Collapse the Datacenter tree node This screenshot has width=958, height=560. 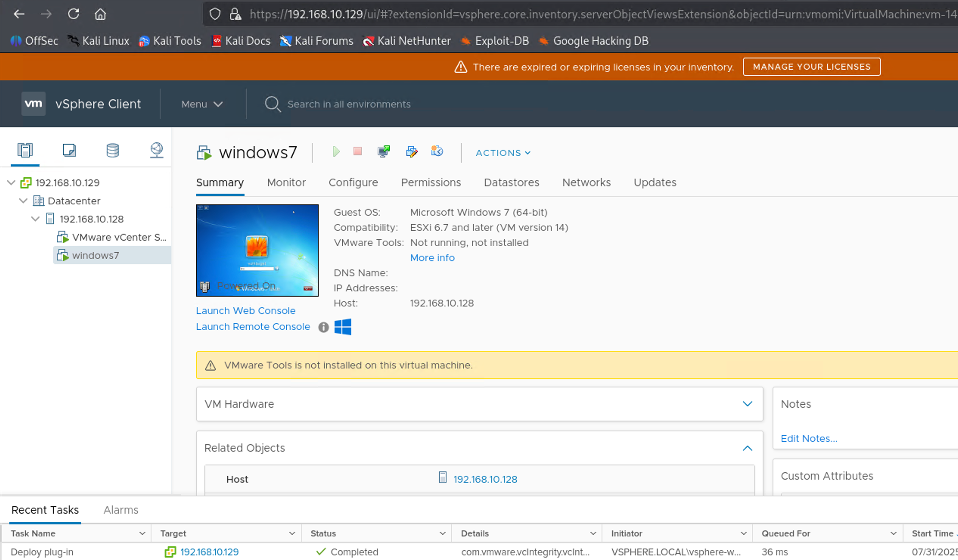coord(23,201)
